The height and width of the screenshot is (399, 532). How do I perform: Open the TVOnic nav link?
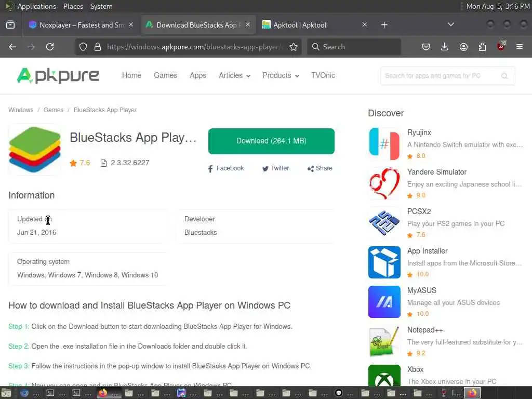(x=323, y=75)
